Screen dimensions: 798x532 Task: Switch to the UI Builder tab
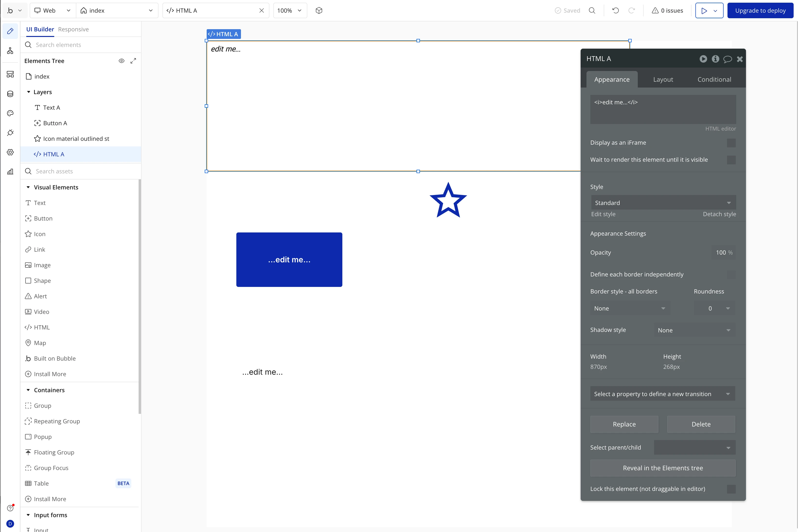pyautogui.click(x=40, y=29)
